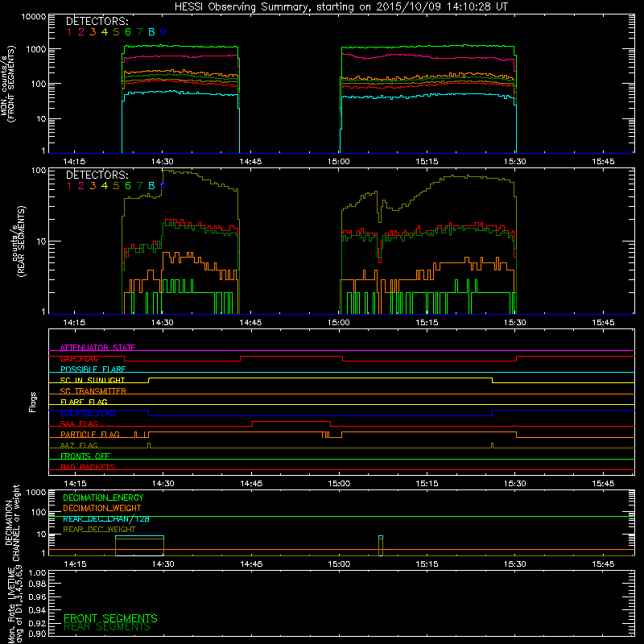
Task: Click the 0.94 y-axis label in livetime panel
Action: [37, 610]
